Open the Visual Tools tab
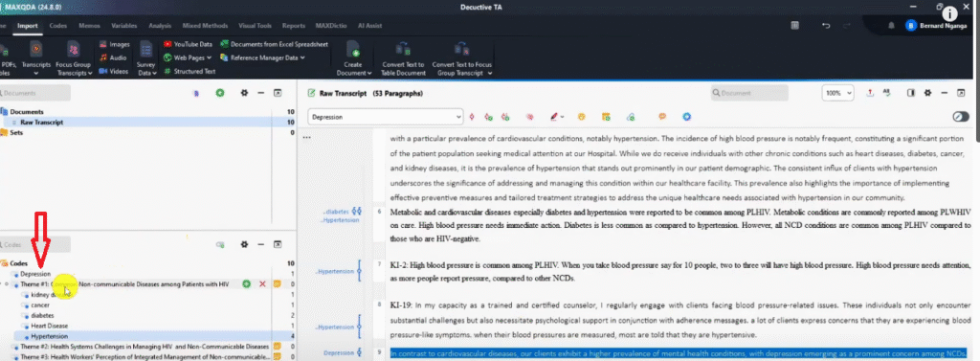The width and height of the screenshot is (980, 361). (x=255, y=26)
